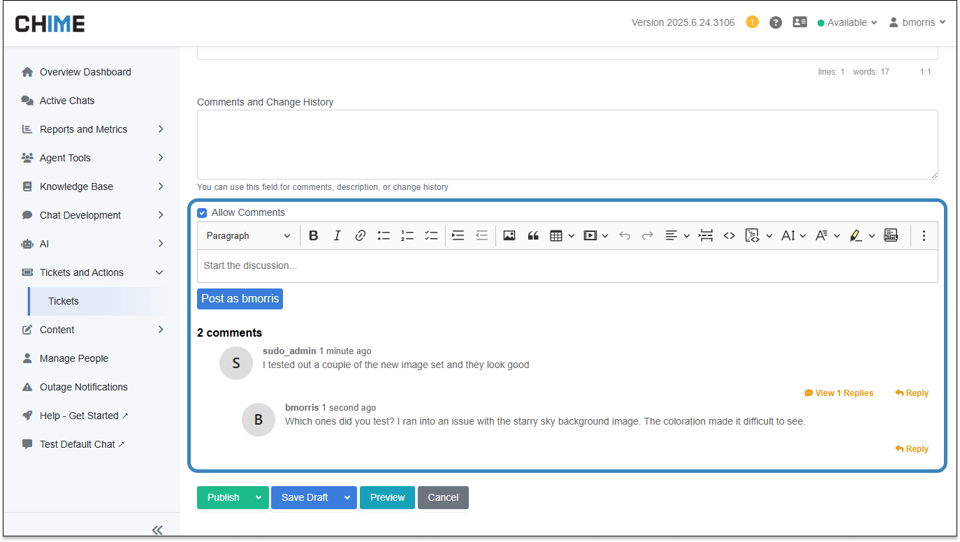Insert a block quote
Viewport: 960px width, 542px height.
pyautogui.click(x=533, y=236)
